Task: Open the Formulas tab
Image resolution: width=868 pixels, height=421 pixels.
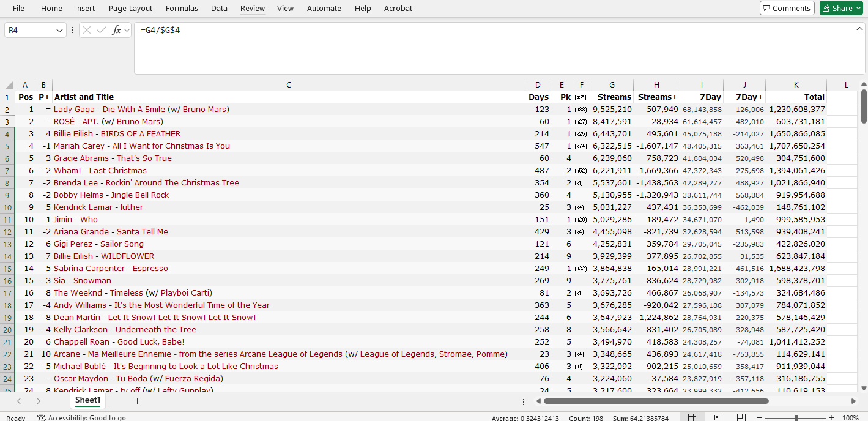Action: (182, 8)
